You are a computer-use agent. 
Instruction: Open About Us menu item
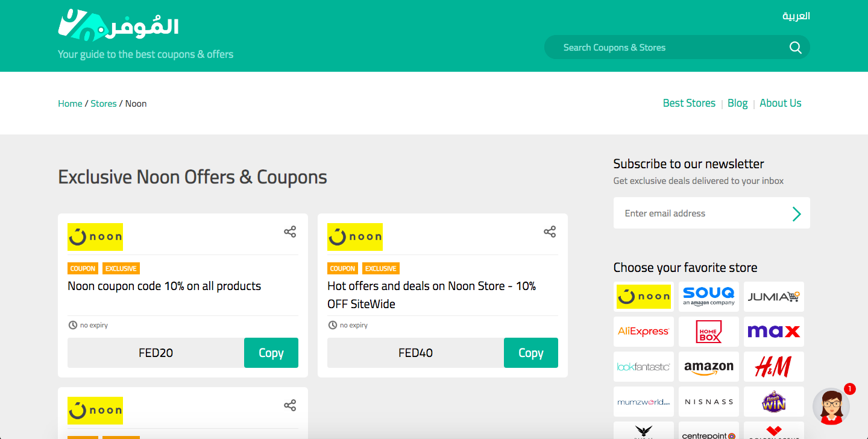(x=781, y=103)
